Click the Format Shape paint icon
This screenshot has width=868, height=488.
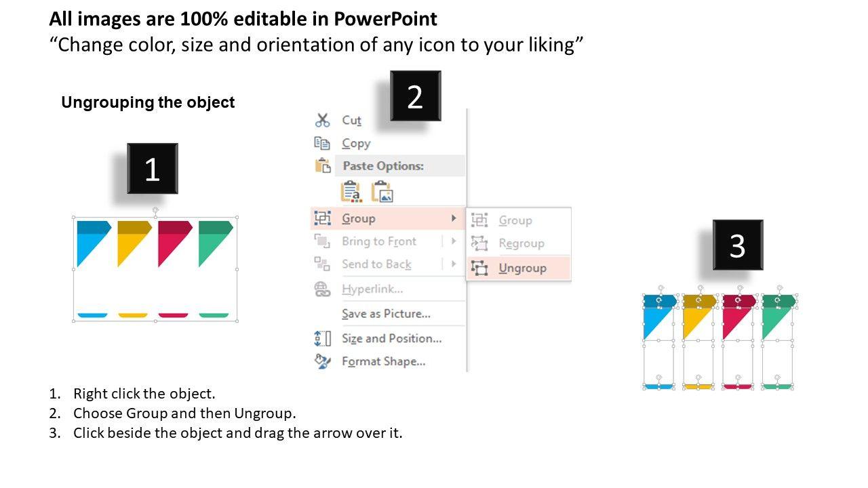[322, 361]
